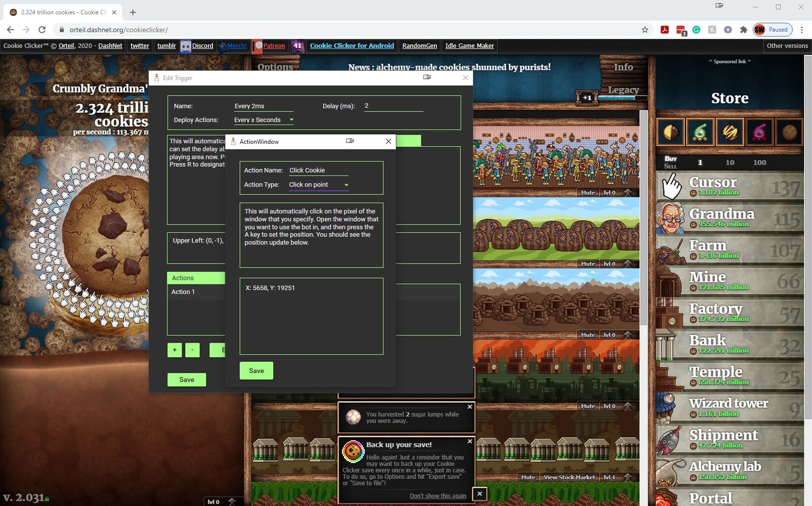The image size is (812, 506).
Task: Save the trigger in Edit Trigger window
Action: tap(187, 379)
